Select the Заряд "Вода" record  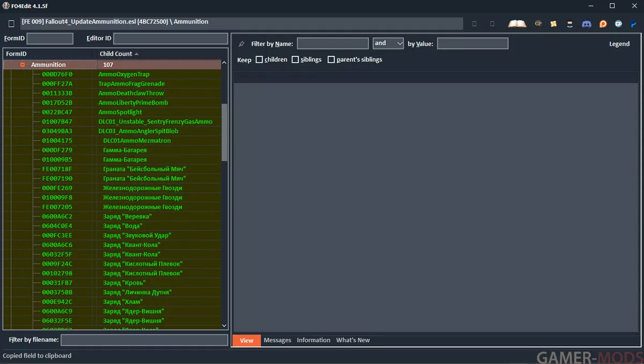point(112,226)
